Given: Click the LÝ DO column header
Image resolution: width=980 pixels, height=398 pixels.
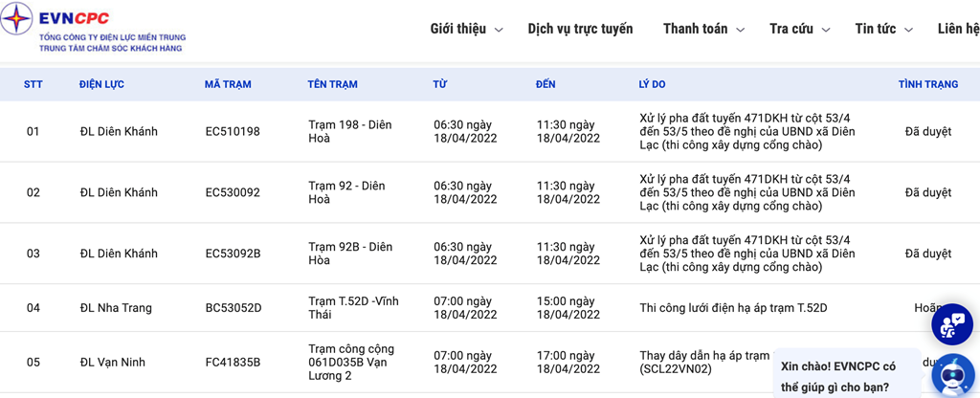Looking at the screenshot, I should [652, 84].
